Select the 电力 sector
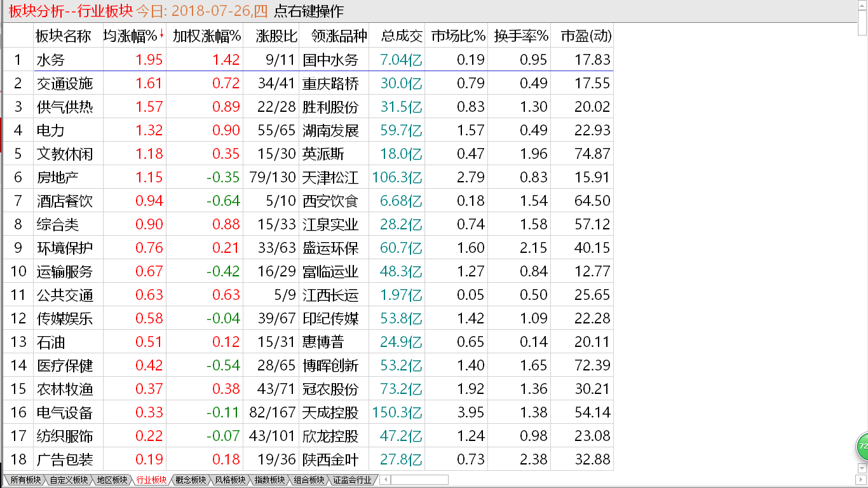Image resolution: width=868 pixels, height=488 pixels. (51, 130)
